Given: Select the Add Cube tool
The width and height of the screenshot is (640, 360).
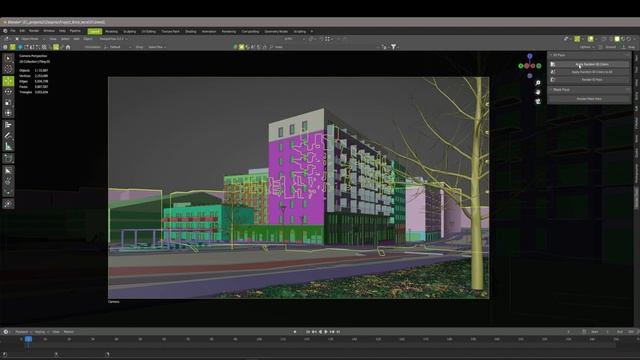Looking at the screenshot, I should tap(8, 158).
